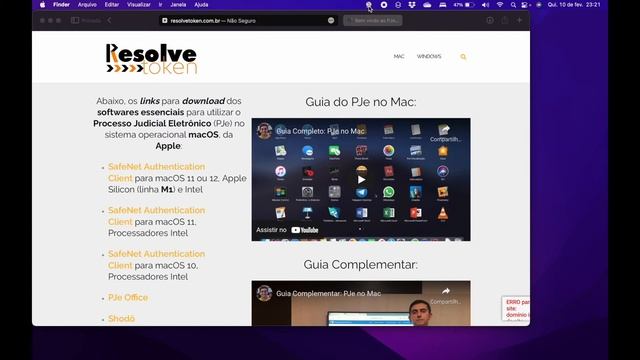640x360 pixels.
Task: Click the Siri icon in menu bar
Action: click(x=539, y=5)
